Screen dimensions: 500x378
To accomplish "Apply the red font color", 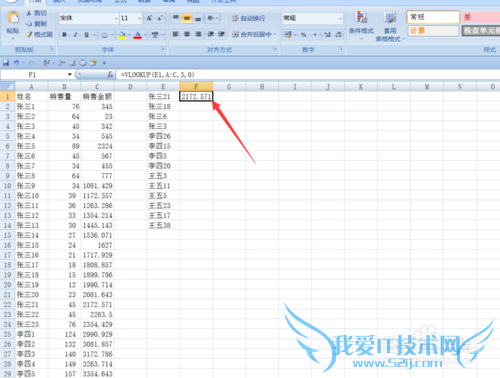I will [x=137, y=34].
